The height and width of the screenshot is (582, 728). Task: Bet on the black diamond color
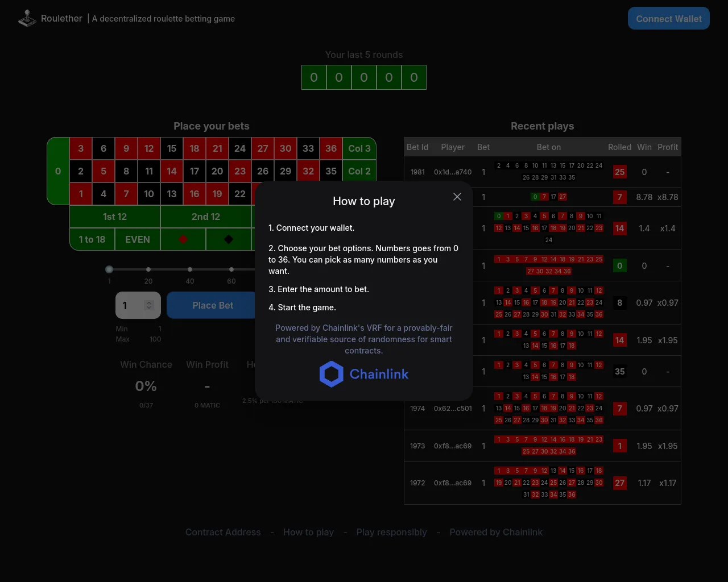coord(229,239)
